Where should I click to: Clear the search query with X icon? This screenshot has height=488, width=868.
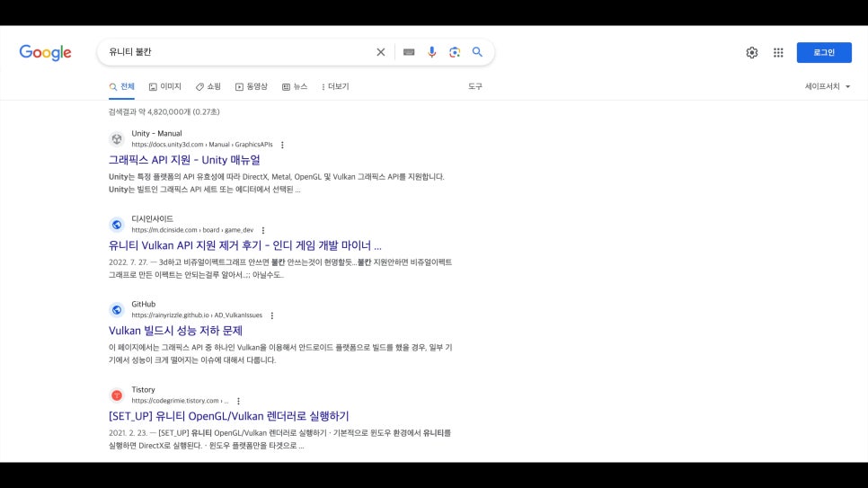pos(381,52)
